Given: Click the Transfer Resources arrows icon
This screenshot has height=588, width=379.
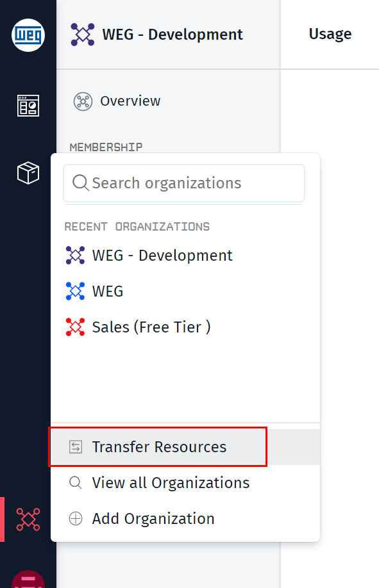Looking at the screenshot, I should [x=76, y=446].
